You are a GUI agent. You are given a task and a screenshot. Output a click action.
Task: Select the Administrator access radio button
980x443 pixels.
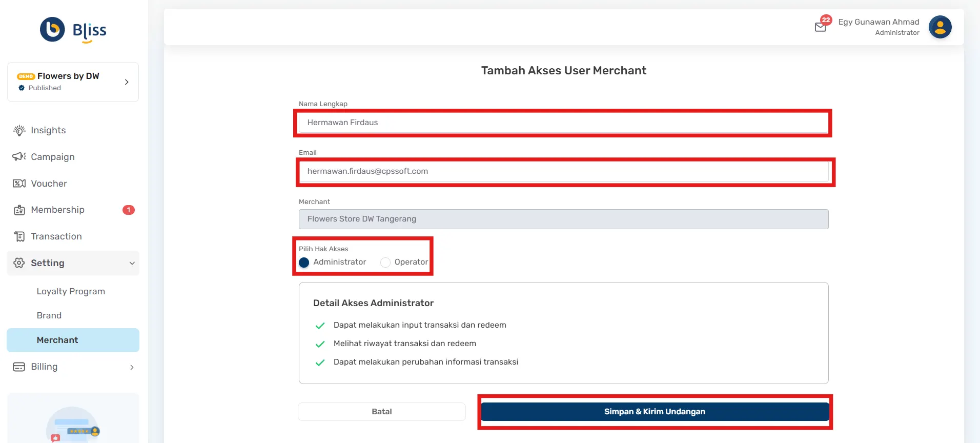pos(304,262)
